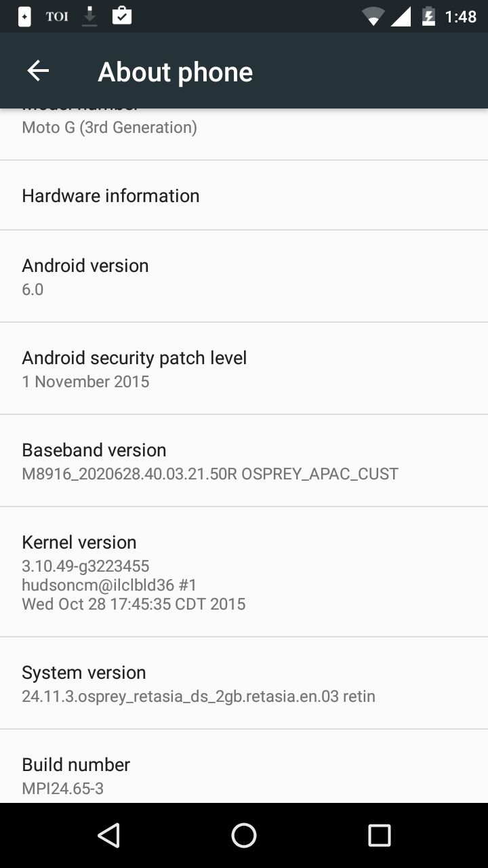Screen dimensions: 488x868
Task: Tap the Kernel version entry
Action: (244, 572)
